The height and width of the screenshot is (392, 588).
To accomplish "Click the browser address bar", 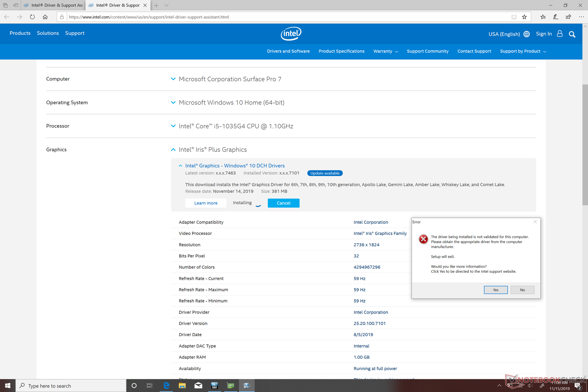I will coord(287,17).
